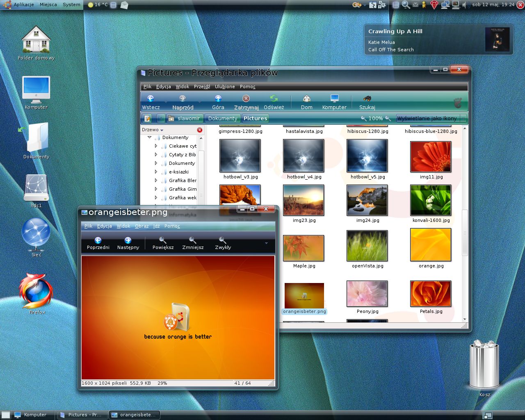Zoom out with the Zmniejsz icon
Viewport: 525px width, 420px height.
[x=192, y=240]
